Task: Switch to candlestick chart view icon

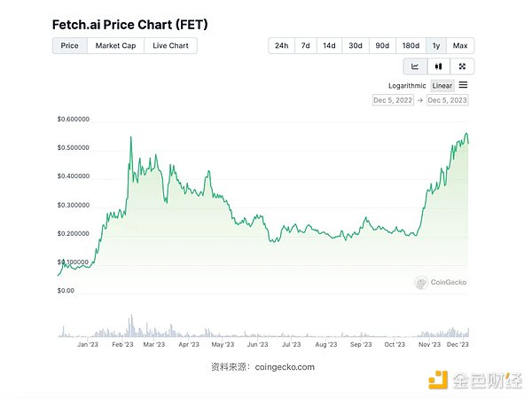Action: click(x=439, y=66)
